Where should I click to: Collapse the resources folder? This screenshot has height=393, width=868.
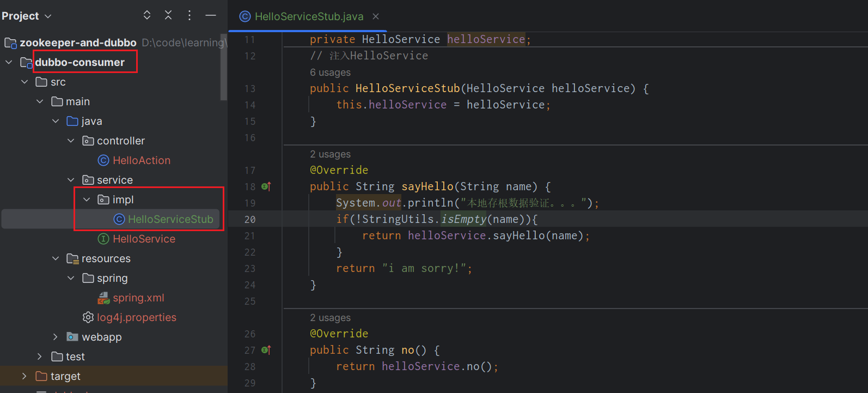(x=56, y=258)
